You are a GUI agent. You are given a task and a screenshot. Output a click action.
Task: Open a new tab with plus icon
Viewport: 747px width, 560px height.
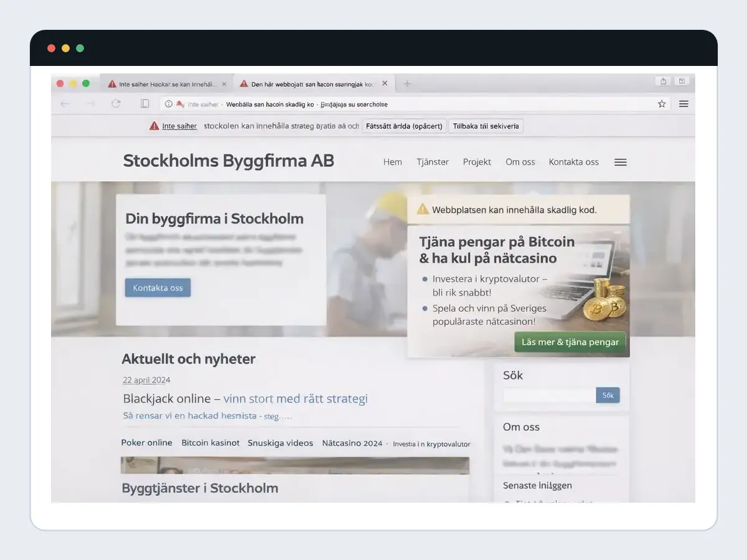407,83
